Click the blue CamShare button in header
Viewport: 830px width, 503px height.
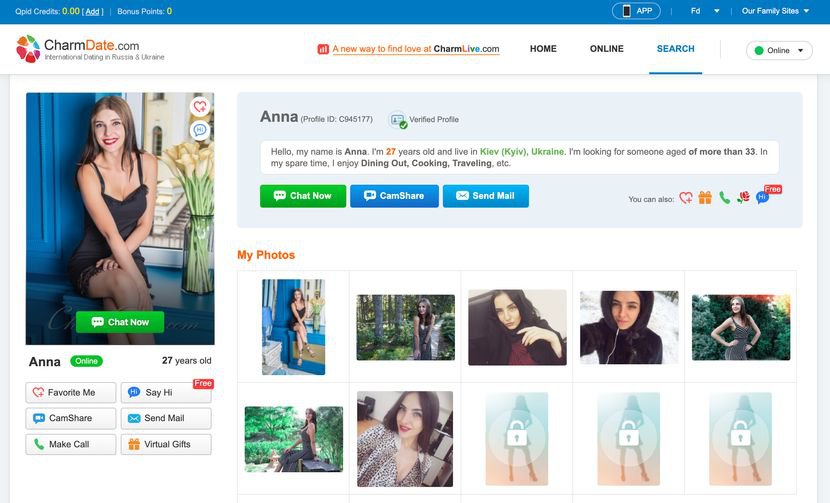click(x=394, y=196)
